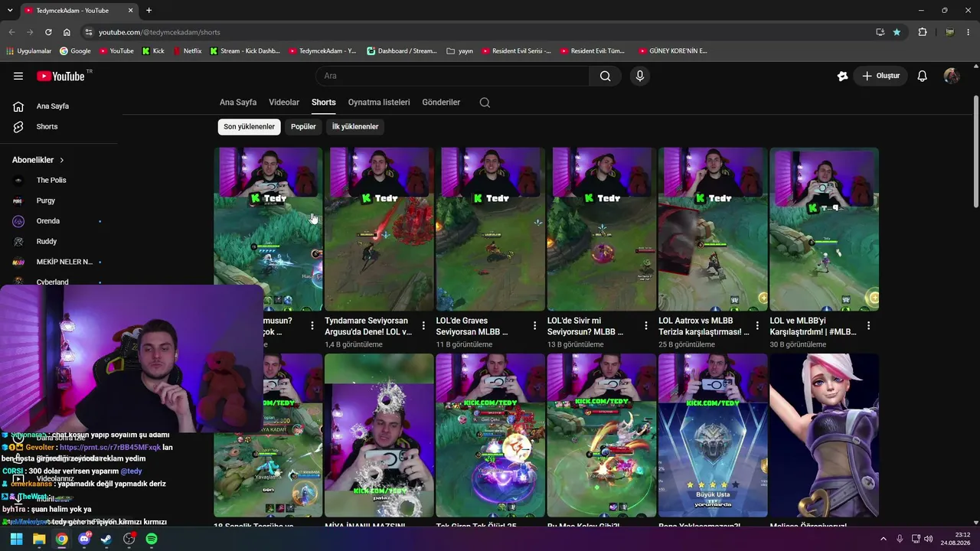Viewport: 980px width, 551px height.
Task: Open File Explorer from the taskbar
Action: pyautogui.click(x=39, y=539)
